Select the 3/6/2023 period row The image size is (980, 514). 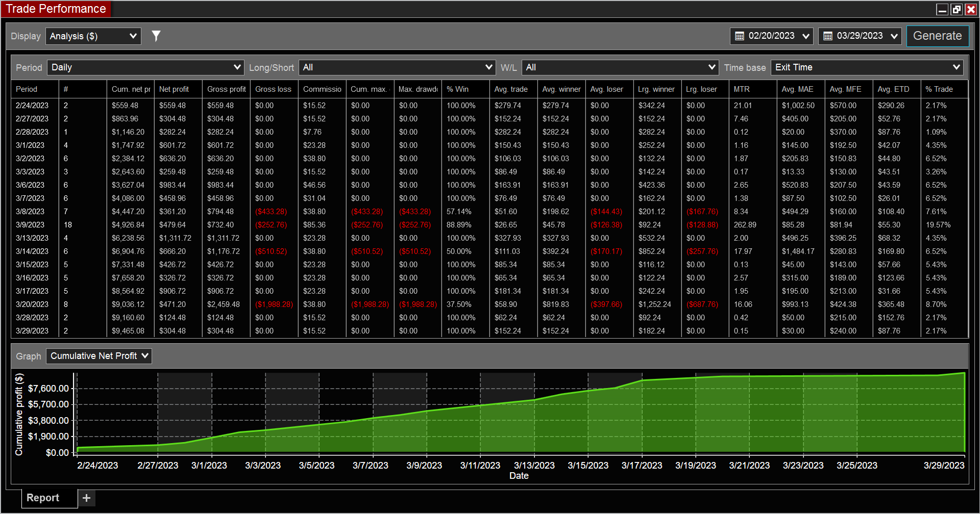pyautogui.click(x=489, y=185)
